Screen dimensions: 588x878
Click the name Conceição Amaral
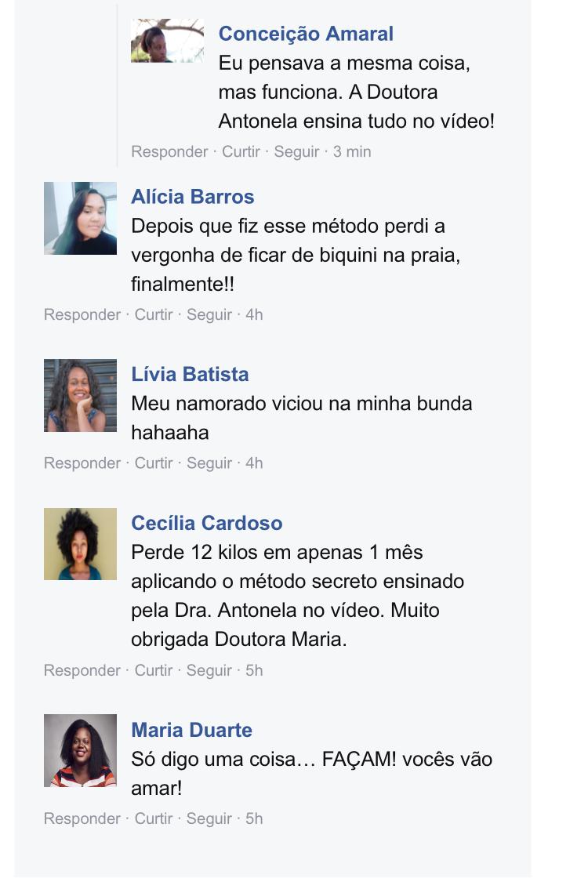pos(306,34)
